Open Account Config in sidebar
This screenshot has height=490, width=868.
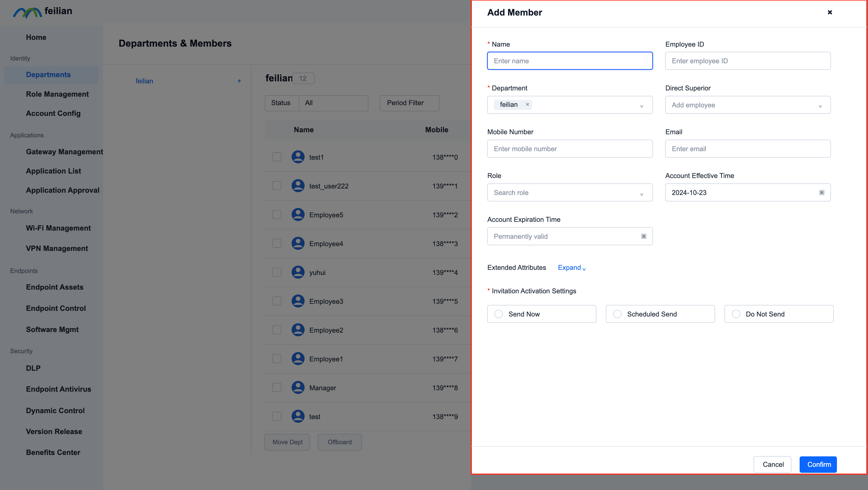tap(53, 113)
